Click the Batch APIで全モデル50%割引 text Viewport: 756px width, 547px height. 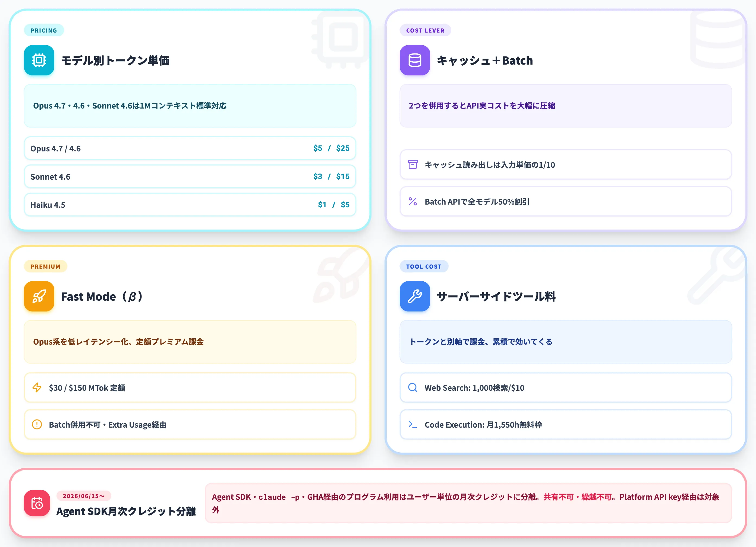[477, 202]
